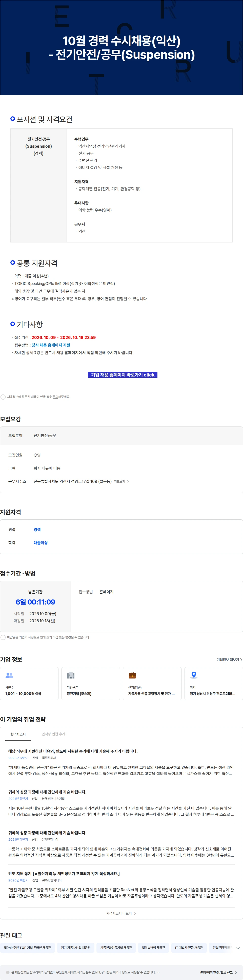Select the 일학습병행 채용관 tag
This screenshot has width=243, height=980.
tap(153, 948)
